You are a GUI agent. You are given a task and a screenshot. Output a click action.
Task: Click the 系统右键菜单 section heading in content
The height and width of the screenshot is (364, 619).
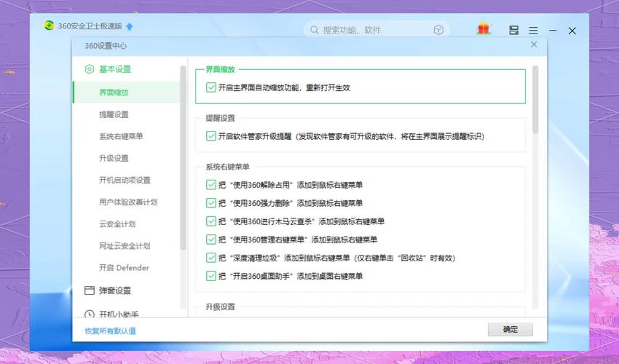pos(227,167)
